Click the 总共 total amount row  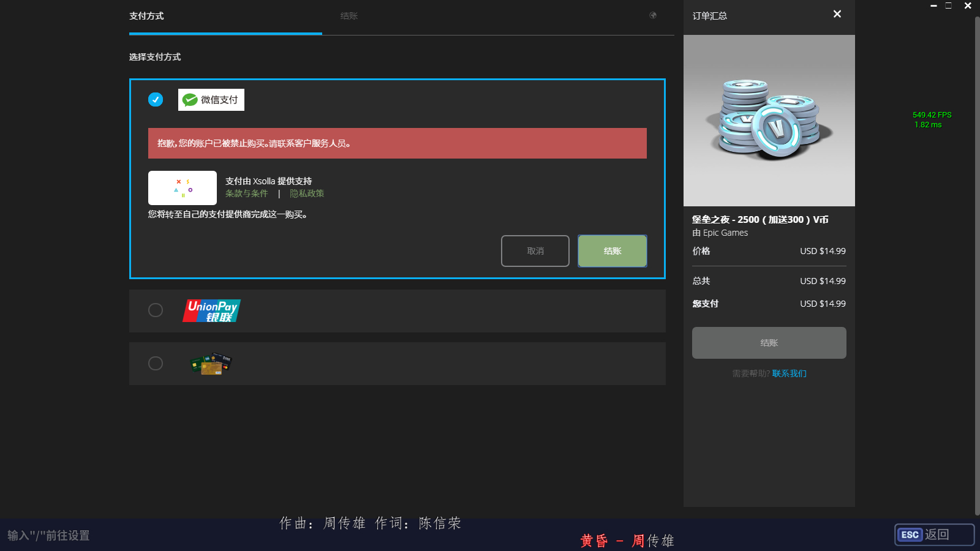pyautogui.click(x=769, y=281)
